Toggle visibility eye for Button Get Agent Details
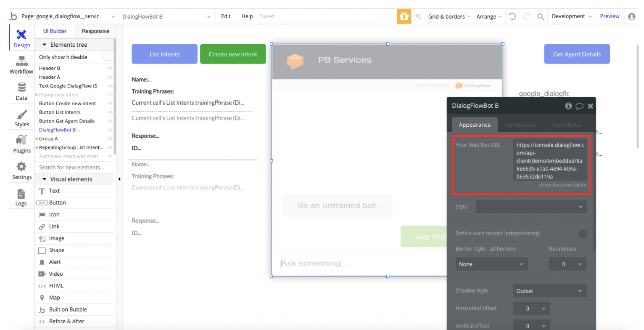Viewport: 644px width, 330px height. pos(110,121)
